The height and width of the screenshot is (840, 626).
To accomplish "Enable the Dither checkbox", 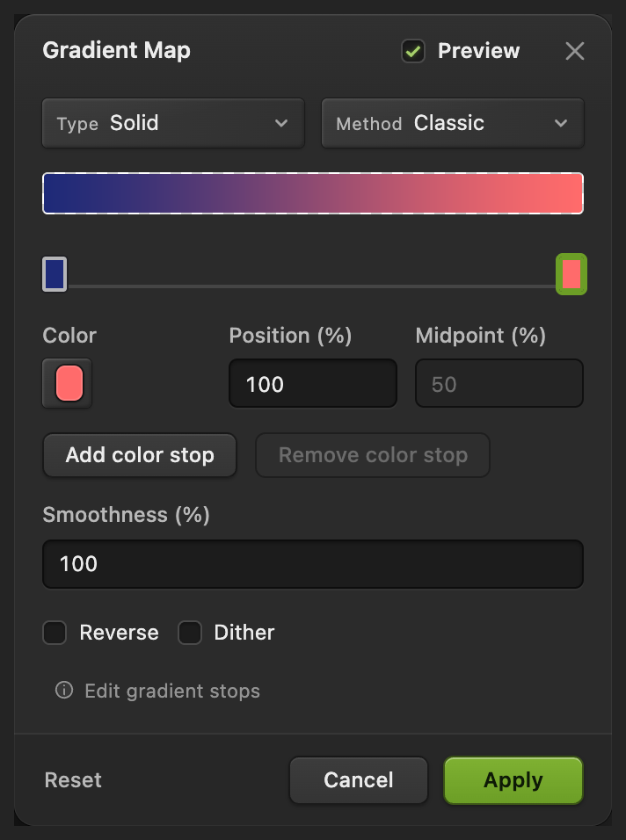I will pyautogui.click(x=190, y=633).
